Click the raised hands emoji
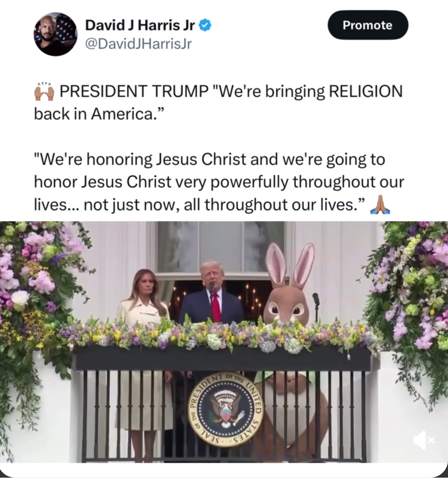 [44, 91]
